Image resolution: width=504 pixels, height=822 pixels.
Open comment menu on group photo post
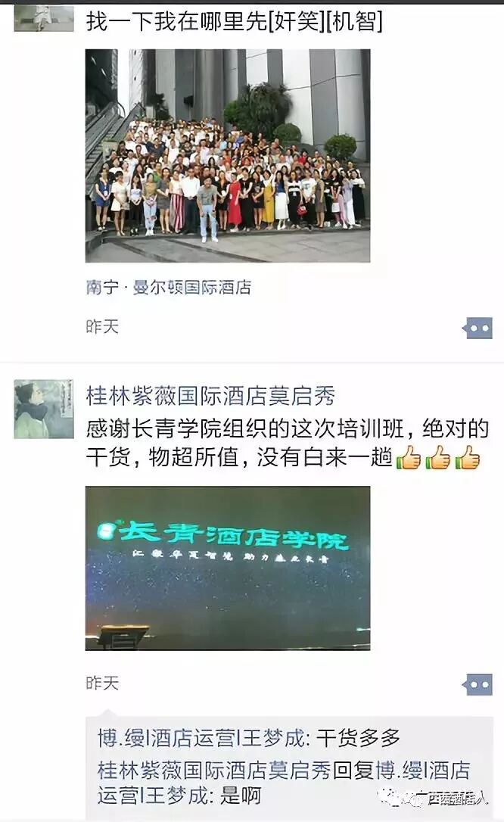(x=478, y=328)
